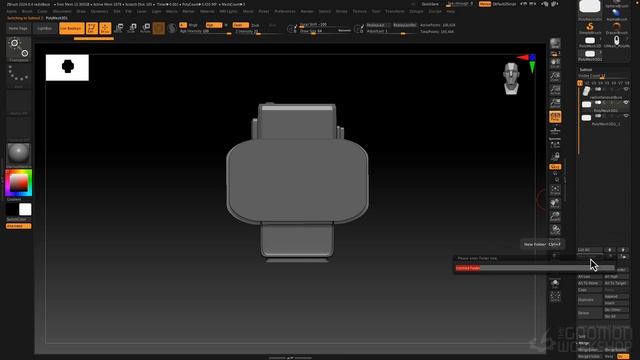Open the Preferences menu
Image resolution: width=640 pixels, height=360 pixels.
285,11
